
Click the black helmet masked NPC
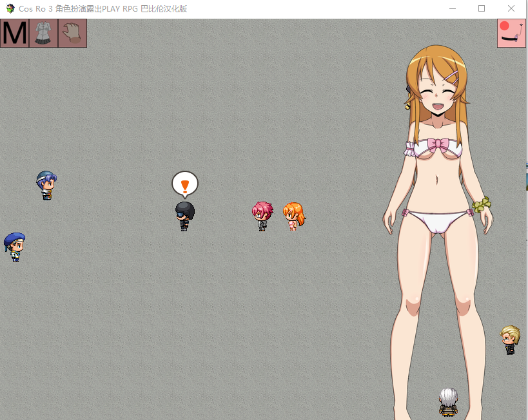pyautogui.click(x=185, y=216)
